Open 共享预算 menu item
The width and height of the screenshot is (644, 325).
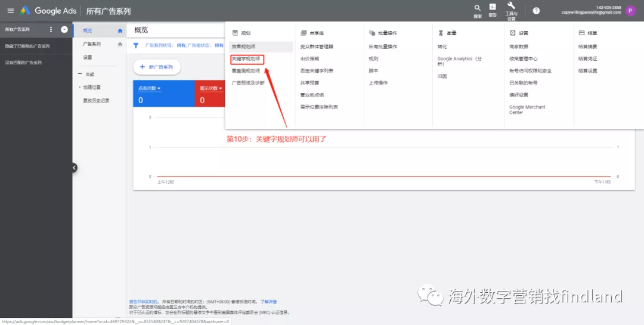pyautogui.click(x=309, y=82)
